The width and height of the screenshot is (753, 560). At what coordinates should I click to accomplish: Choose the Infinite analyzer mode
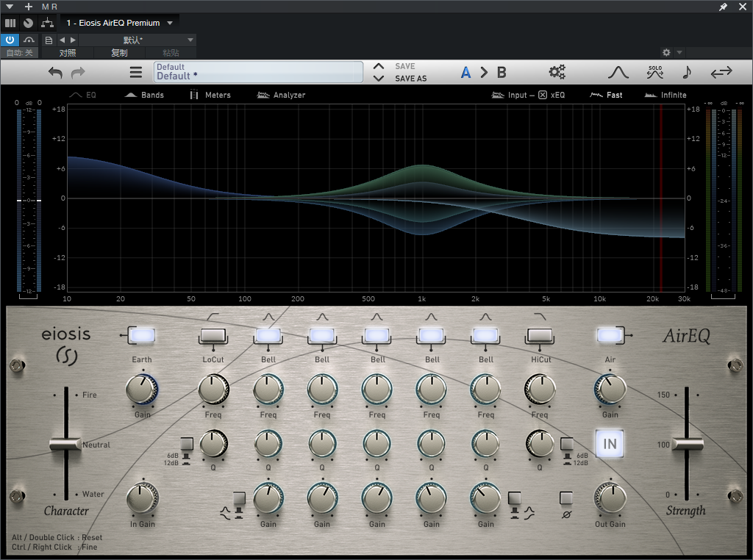[665, 95]
